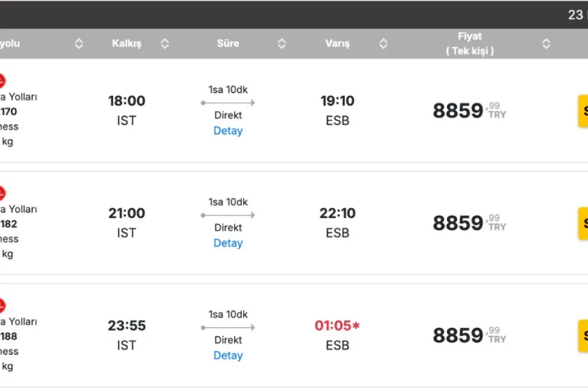Click the sort arrows beside Kalkış
The width and height of the screenshot is (588, 392).
pyautogui.click(x=165, y=44)
